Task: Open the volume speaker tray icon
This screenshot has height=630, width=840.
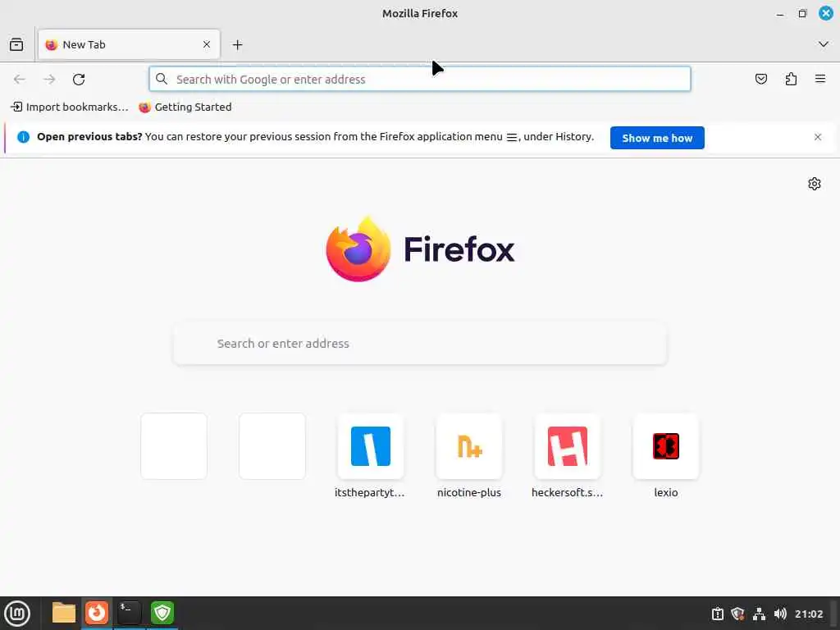Action: pos(780,614)
